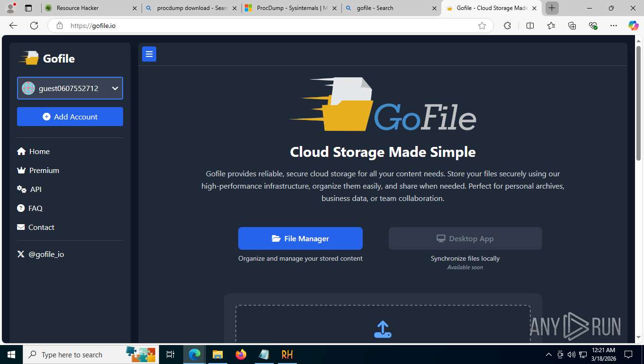
Task: Open Microsoft Edge from the taskbar
Action: (195, 355)
